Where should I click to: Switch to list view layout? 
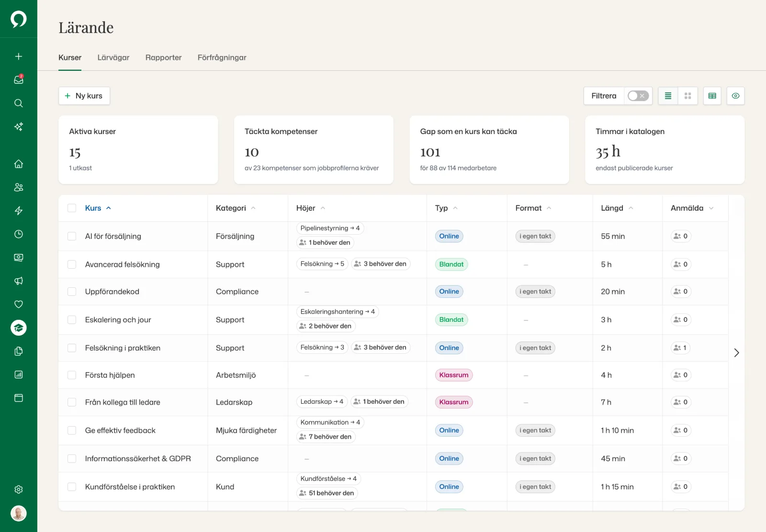[668, 96]
